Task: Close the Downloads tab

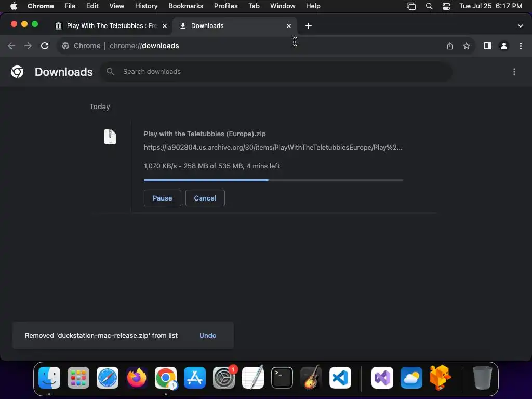Action: [x=289, y=26]
